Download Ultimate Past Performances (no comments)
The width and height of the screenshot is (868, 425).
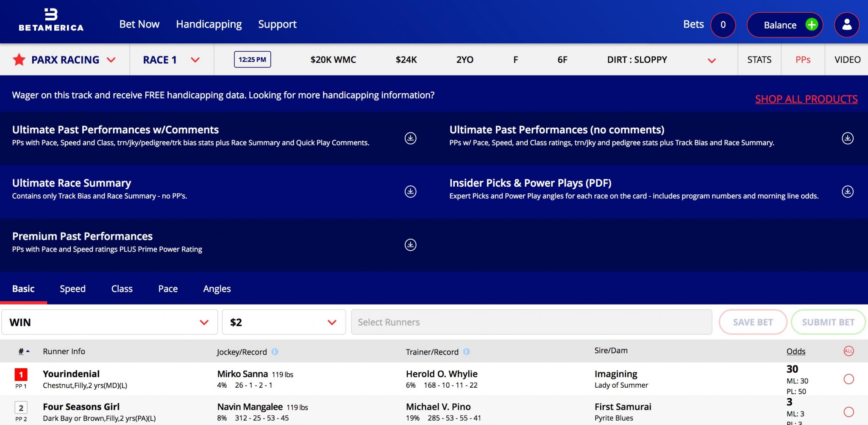click(x=847, y=138)
